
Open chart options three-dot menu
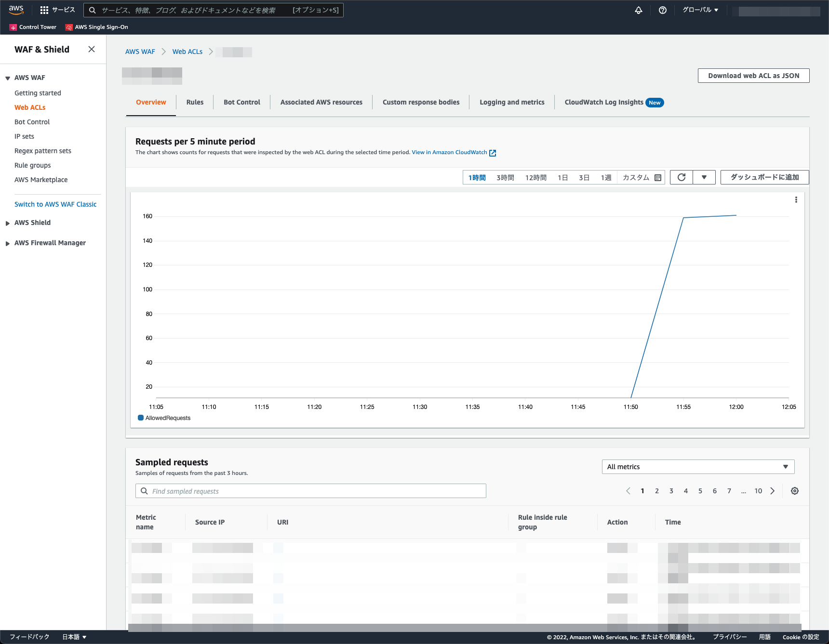[x=796, y=200]
